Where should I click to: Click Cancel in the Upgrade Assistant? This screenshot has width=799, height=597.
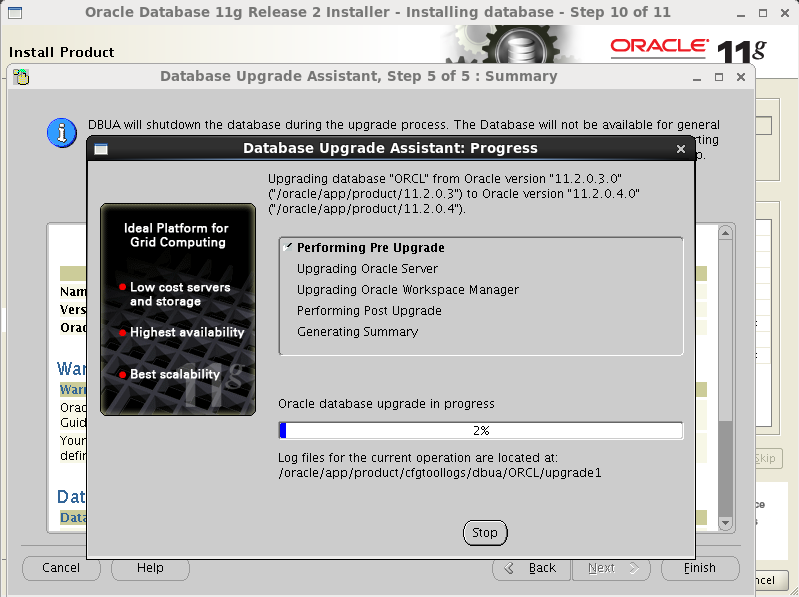coord(61,567)
